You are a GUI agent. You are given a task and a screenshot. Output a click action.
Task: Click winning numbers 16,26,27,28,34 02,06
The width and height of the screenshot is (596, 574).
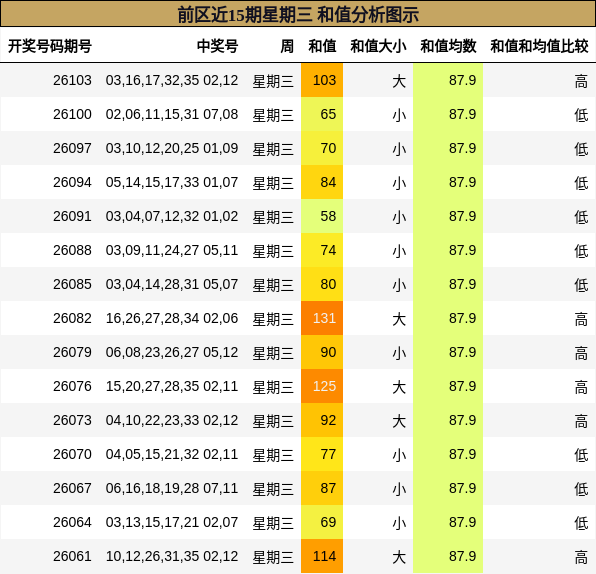(172, 318)
